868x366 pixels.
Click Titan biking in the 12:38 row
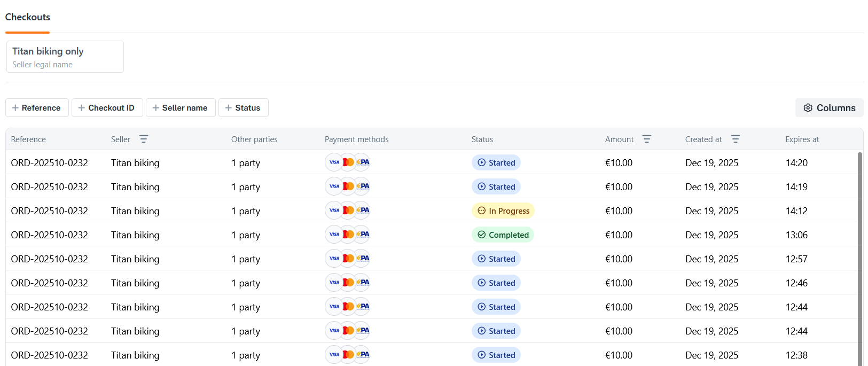[x=135, y=355]
